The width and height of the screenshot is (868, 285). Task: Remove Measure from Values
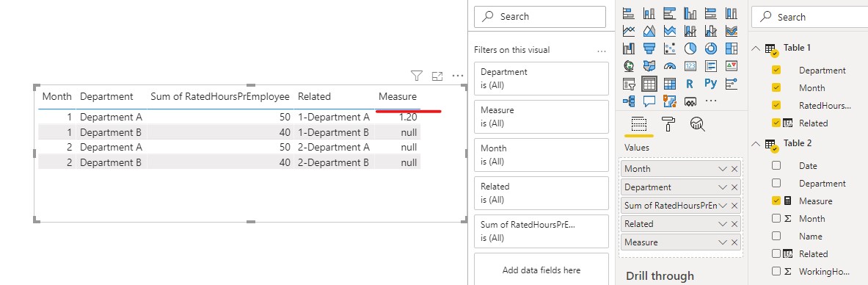[734, 242]
